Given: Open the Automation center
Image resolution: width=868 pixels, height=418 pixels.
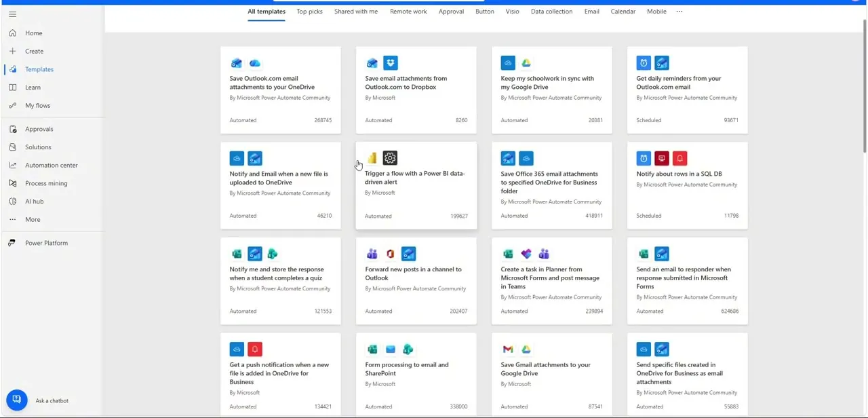Looking at the screenshot, I should [x=52, y=165].
